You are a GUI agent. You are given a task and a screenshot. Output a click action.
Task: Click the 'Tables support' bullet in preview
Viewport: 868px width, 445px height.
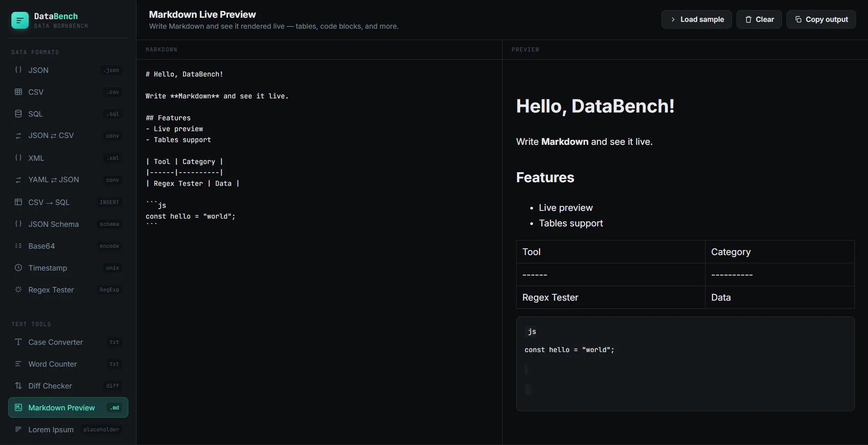click(571, 223)
